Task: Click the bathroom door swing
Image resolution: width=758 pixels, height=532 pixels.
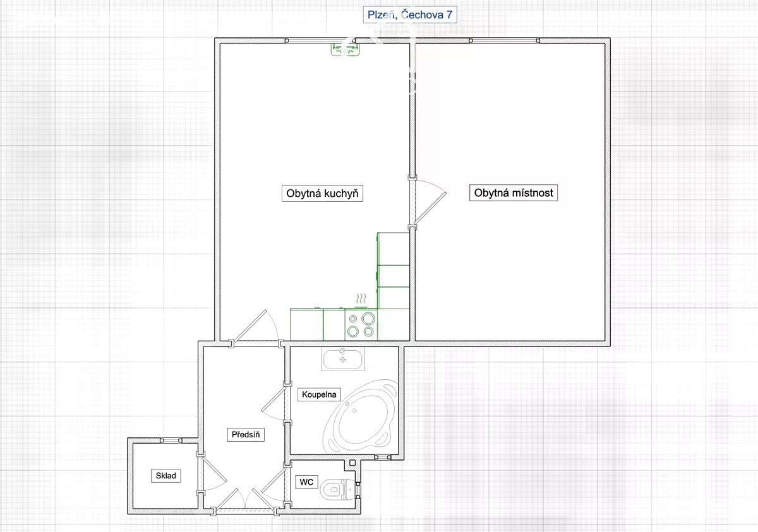Action: [275, 403]
